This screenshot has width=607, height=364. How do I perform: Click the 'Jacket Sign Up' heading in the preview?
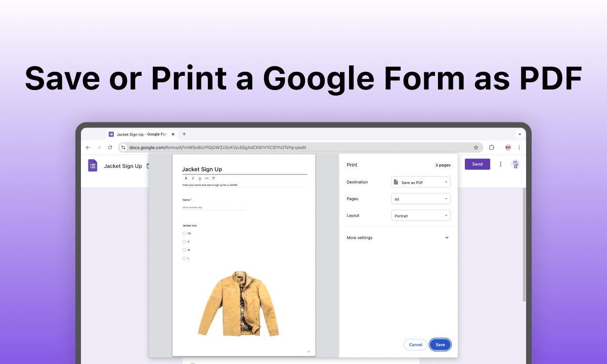[x=202, y=169]
